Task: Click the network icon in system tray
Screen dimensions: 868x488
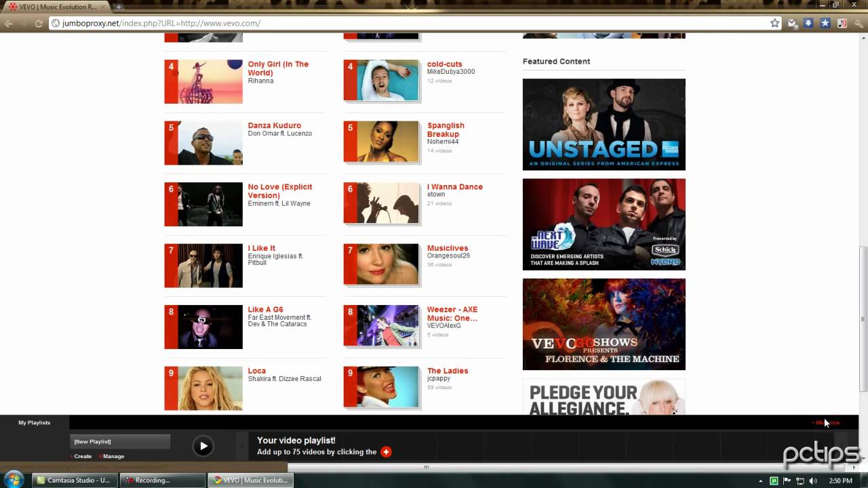Action: tap(800, 481)
